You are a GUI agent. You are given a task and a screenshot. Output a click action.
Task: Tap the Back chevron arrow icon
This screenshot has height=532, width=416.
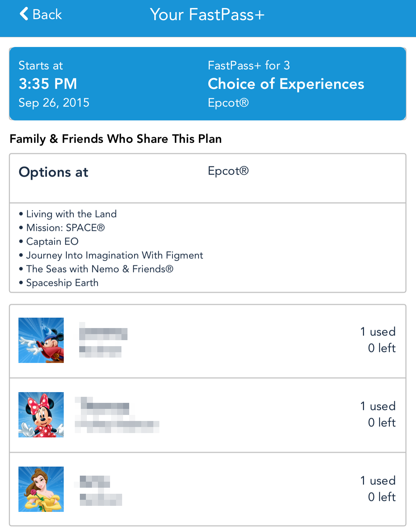coord(24,14)
